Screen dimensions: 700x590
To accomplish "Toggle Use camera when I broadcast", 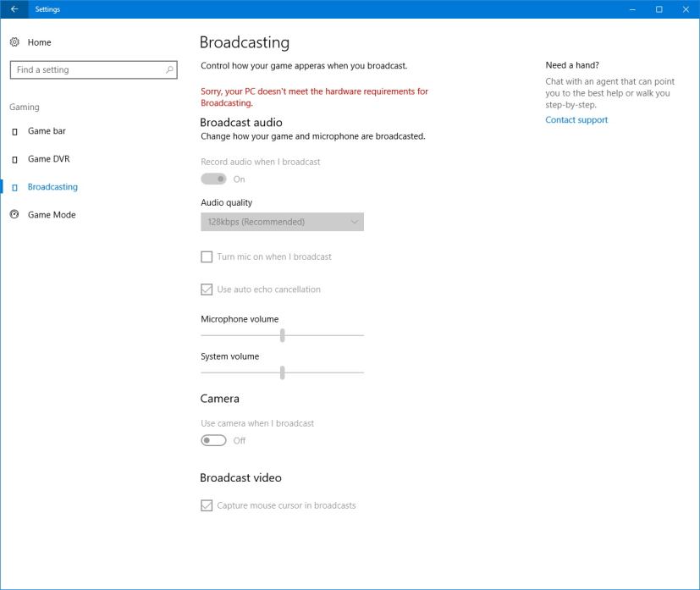I will click(213, 440).
